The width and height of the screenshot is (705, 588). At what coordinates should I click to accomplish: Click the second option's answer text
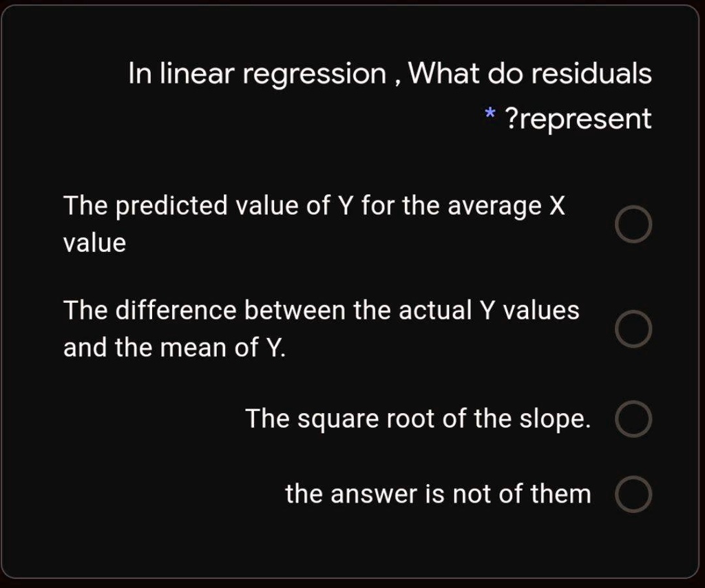click(321, 310)
